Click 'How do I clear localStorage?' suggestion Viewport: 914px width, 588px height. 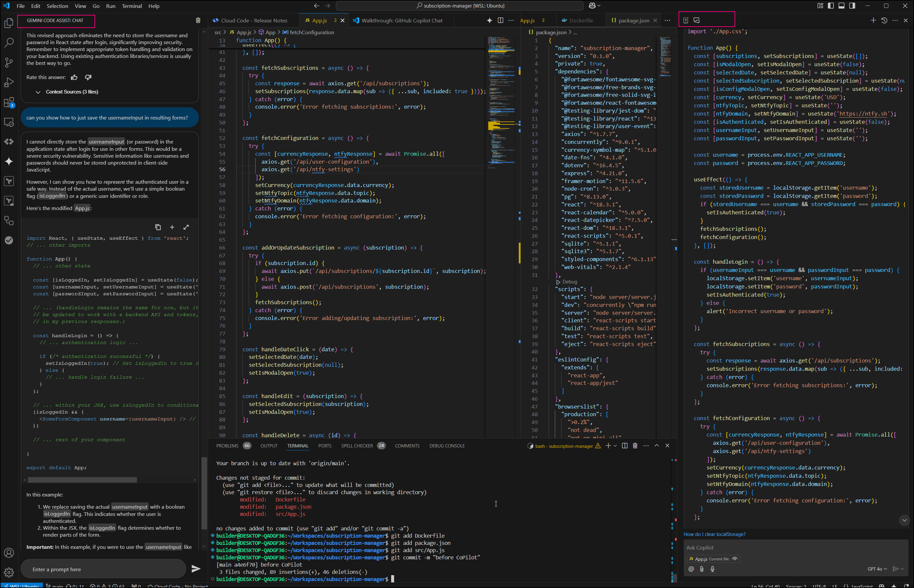tap(714, 534)
